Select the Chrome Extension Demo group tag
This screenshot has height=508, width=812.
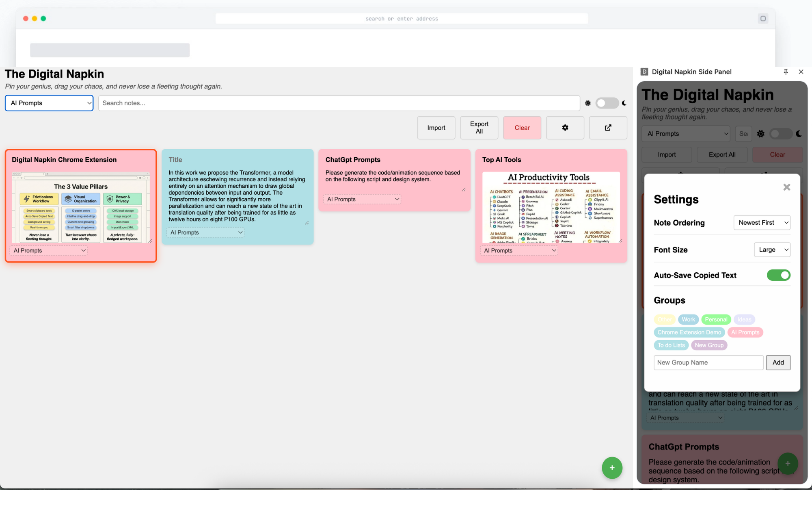pos(689,332)
